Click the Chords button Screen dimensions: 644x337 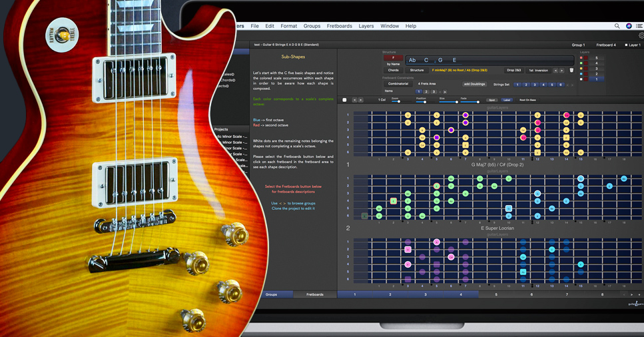[x=393, y=70]
